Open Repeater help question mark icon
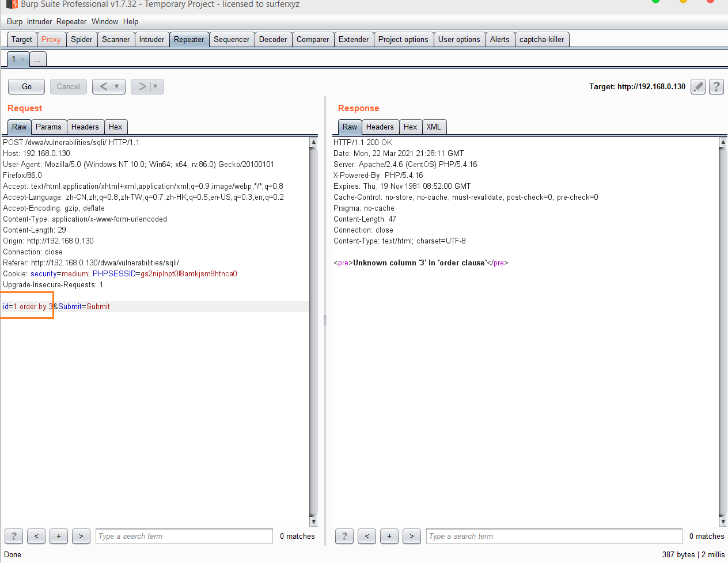This screenshot has height=563, width=728. (716, 86)
